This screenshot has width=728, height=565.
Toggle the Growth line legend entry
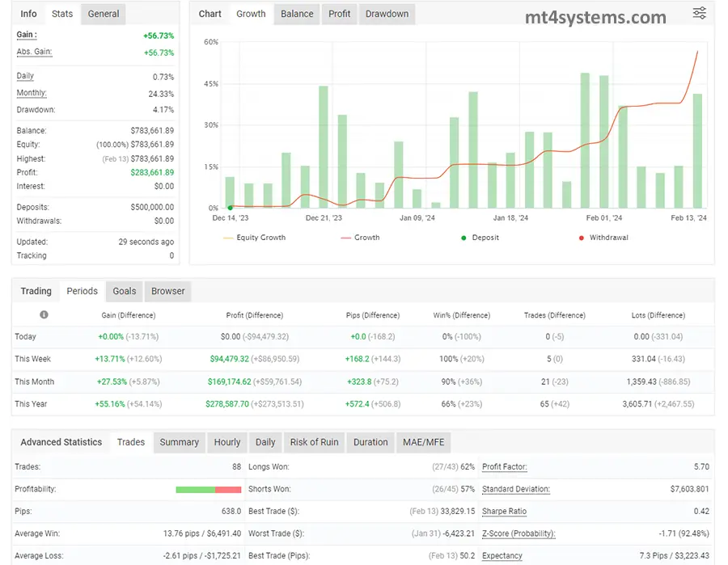pyautogui.click(x=360, y=238)
